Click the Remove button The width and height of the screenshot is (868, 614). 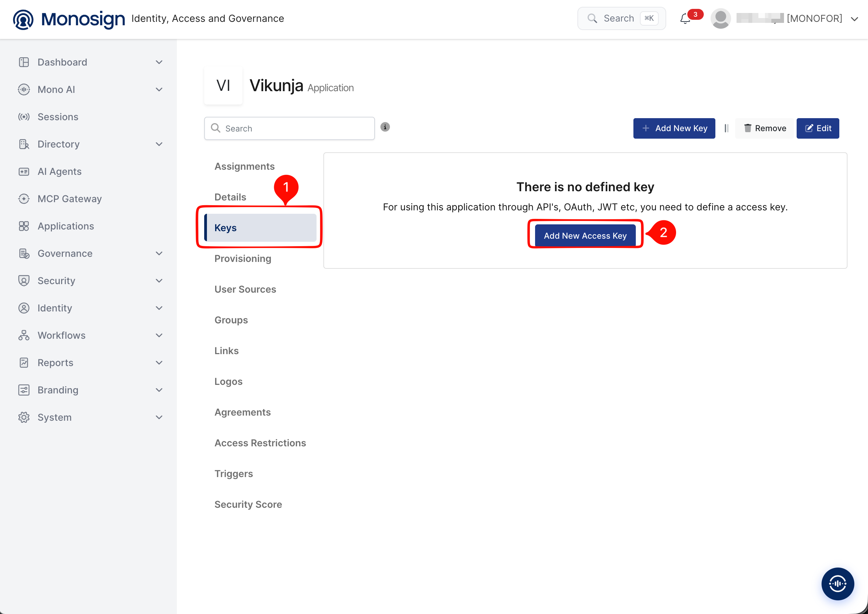point(765,128)
